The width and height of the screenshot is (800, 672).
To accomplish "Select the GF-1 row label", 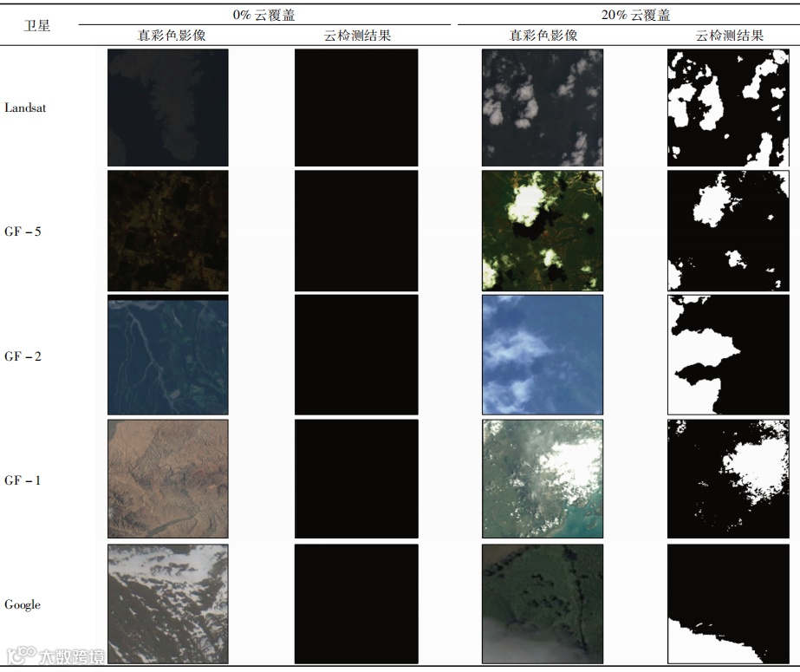I will pos(22,480).
